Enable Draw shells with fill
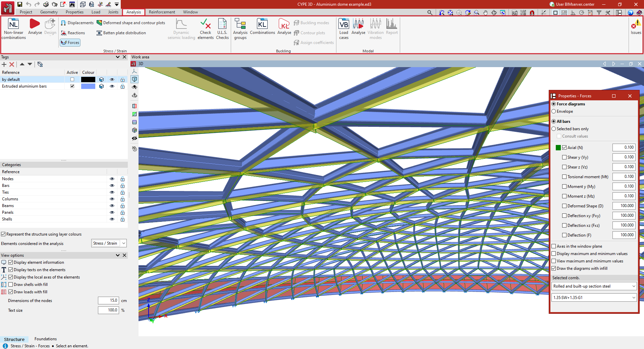Screen dimensions: 644x349 click(11, 285)
